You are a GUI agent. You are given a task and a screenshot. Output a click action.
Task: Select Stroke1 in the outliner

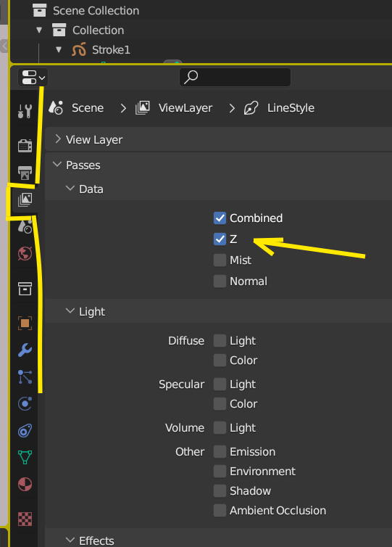point(111,50)
